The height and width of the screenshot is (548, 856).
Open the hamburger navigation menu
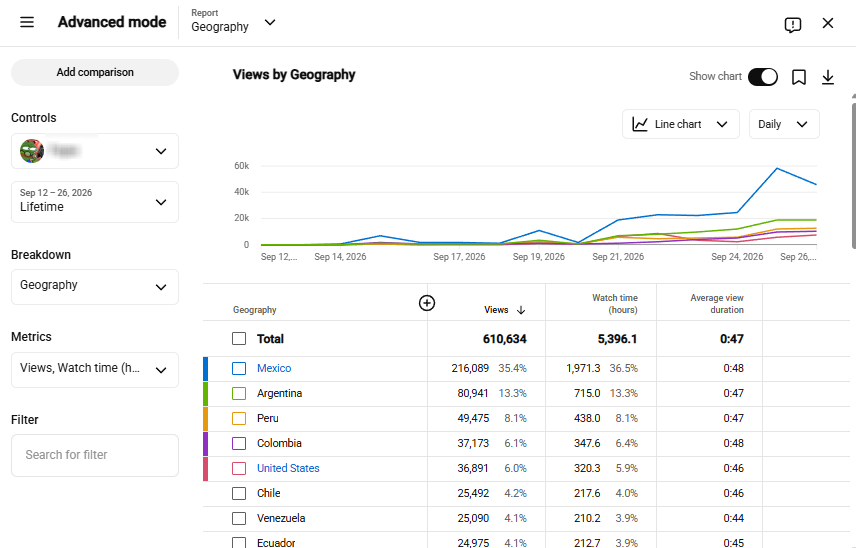27,22
